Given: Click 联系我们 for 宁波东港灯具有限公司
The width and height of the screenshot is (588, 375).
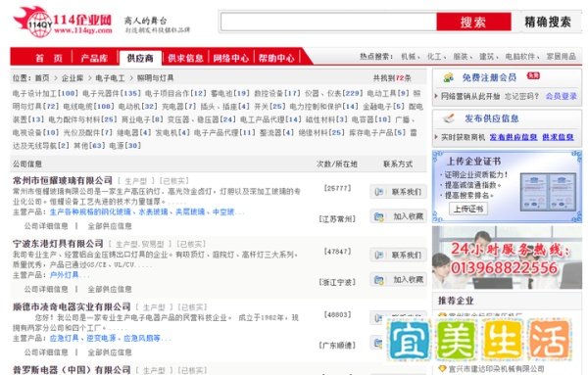Looking at the screenshot, I should click(x=398, y=256).
